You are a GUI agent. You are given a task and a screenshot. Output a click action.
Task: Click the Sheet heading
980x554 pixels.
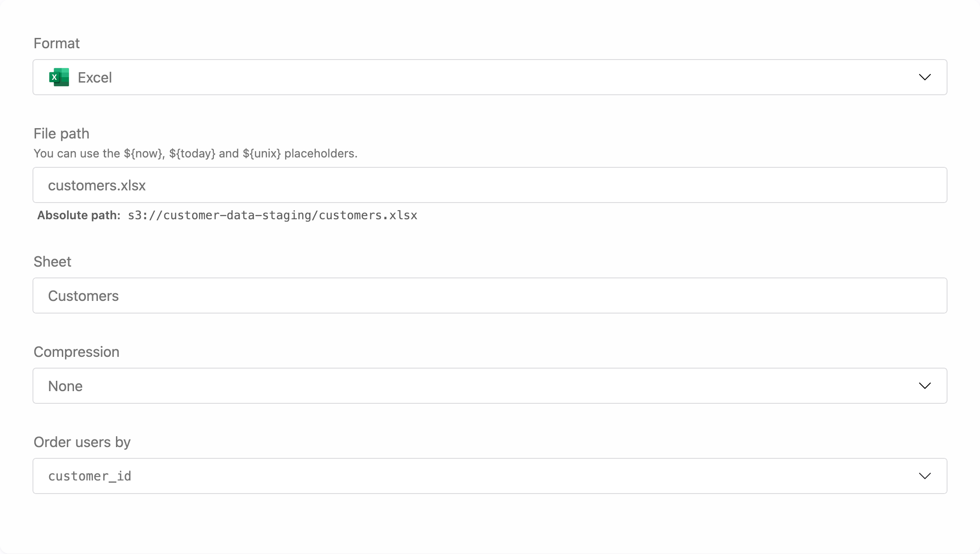click(x=52, y=261)
